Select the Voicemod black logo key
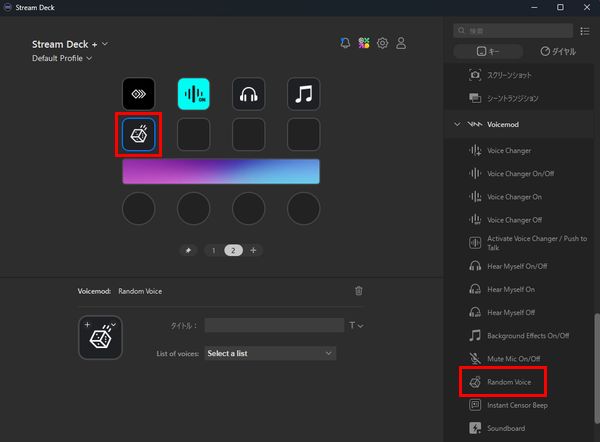 [139, 94]
